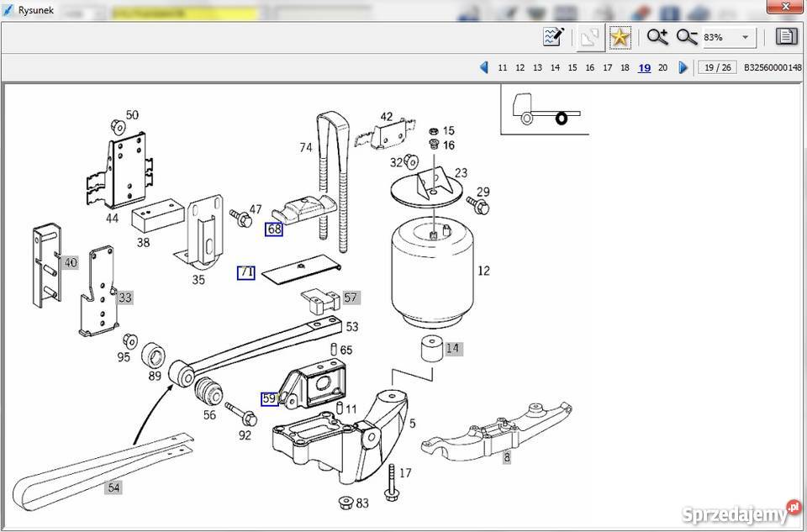Jump to drawing page 17
807x532 pixels.
(x=607, y=68)
